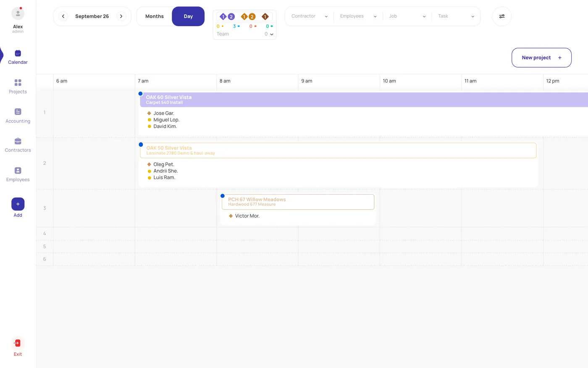Open the Projects section in the sidebar
This screenshot has height=368, width=588.
point(18,87)
